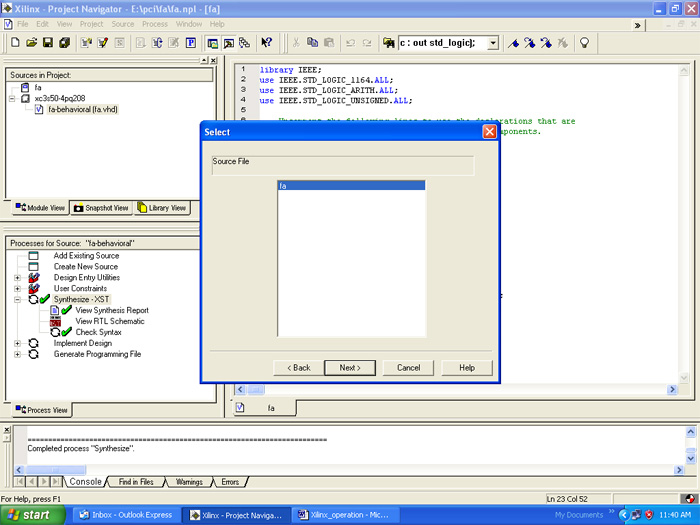Expand Design Entry Utilities node

(x=17, y=278)
